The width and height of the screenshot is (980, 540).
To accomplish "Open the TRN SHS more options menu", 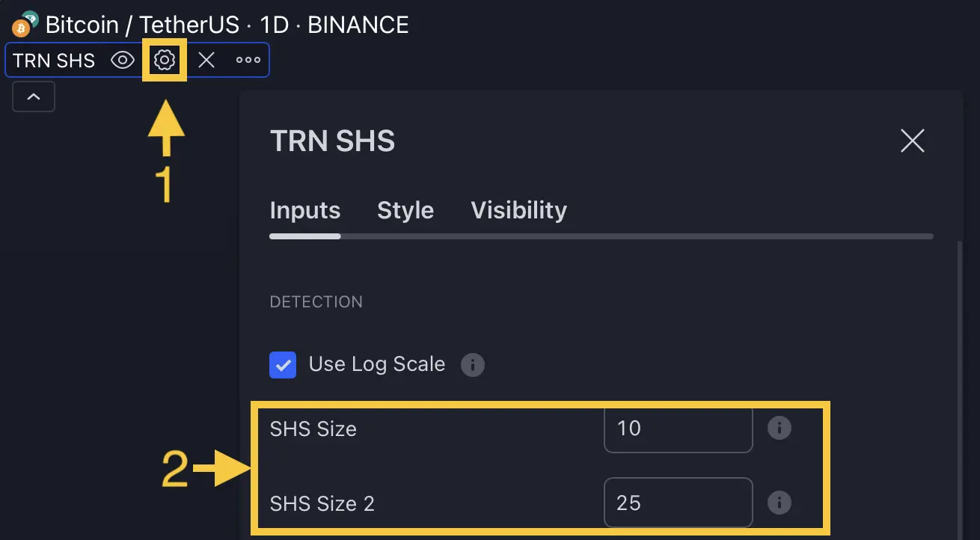I will (x=248, y=60).
